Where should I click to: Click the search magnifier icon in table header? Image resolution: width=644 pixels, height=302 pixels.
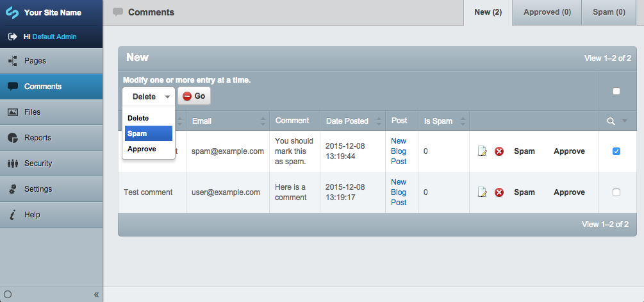pos(611,121)
